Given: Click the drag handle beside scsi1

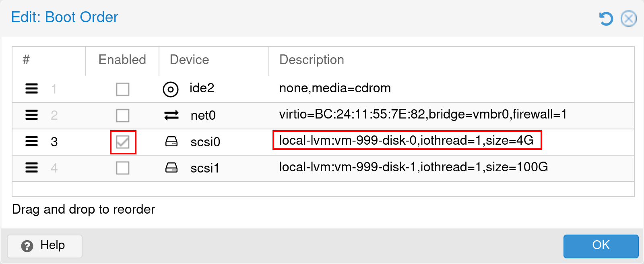Looking at the screenshot, I should point(31,168).
